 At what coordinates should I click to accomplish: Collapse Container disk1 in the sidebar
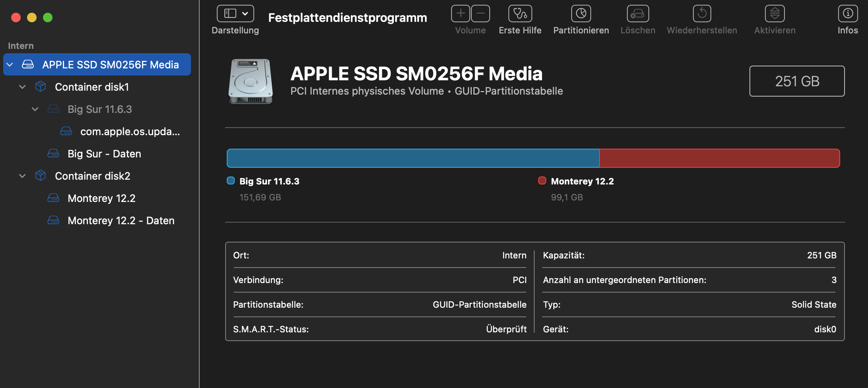tap(23, 87)
